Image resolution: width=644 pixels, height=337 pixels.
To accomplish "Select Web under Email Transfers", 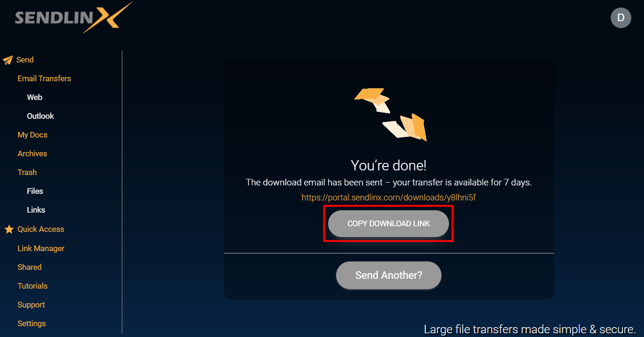I will [x=35, y=97].
